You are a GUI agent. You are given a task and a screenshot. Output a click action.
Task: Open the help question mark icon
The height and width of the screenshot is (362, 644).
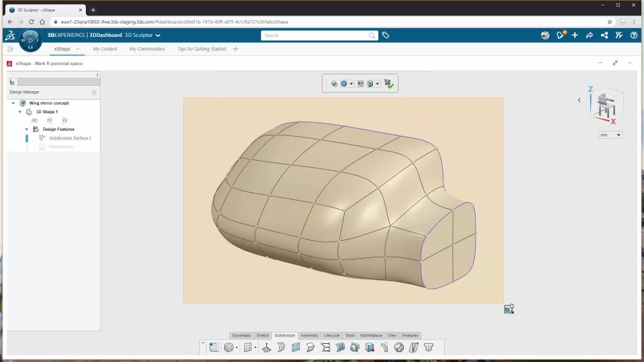tap(633, 36)
